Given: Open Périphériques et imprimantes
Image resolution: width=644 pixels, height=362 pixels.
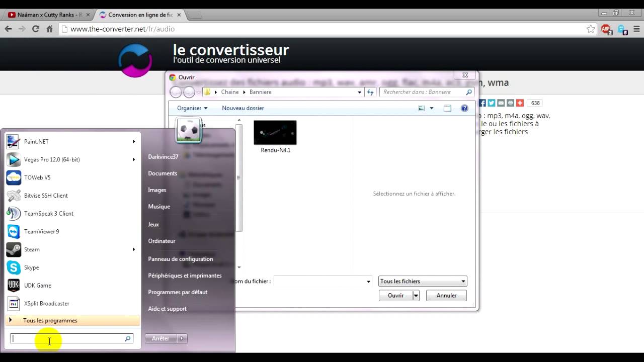Looking at the screenshot, I should click(185, 276).
